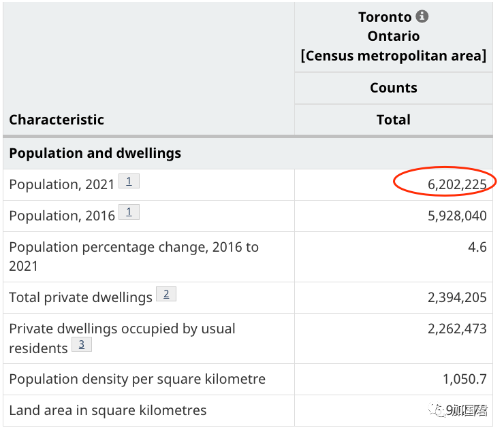Click the Counts header cell

pos(393,88)
